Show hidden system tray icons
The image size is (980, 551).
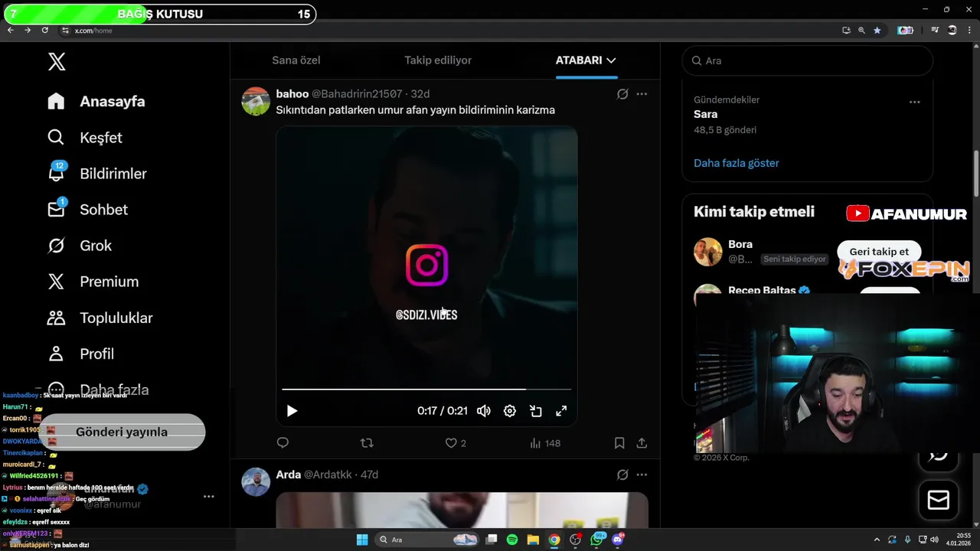pyautogui.click(x=877, y=540)
